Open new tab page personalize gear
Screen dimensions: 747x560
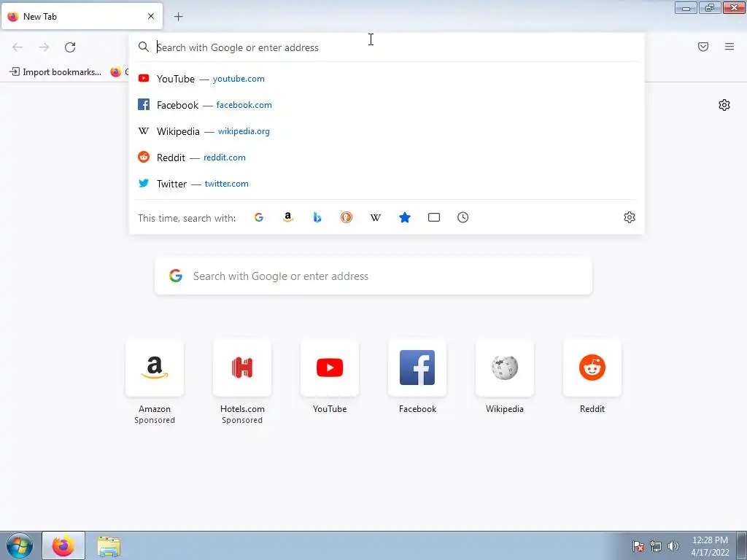[724, 105]
